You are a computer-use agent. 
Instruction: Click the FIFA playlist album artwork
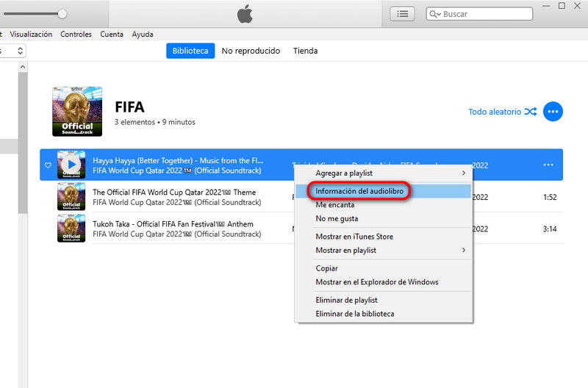[77, 112]
